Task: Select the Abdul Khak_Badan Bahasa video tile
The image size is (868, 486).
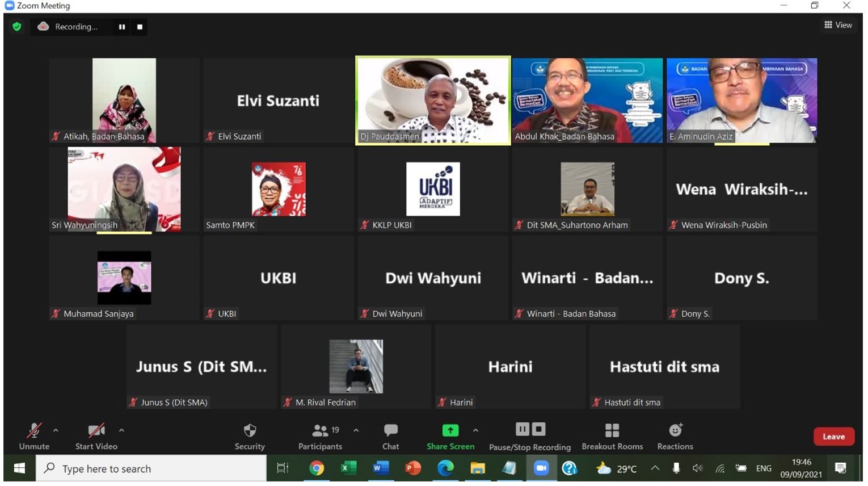Action: point(587,100)
